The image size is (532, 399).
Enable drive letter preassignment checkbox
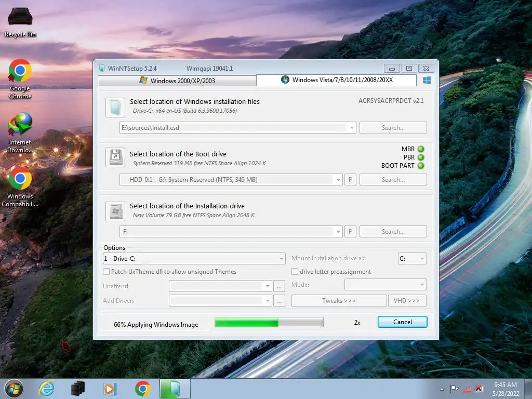(x=295, y=272)
